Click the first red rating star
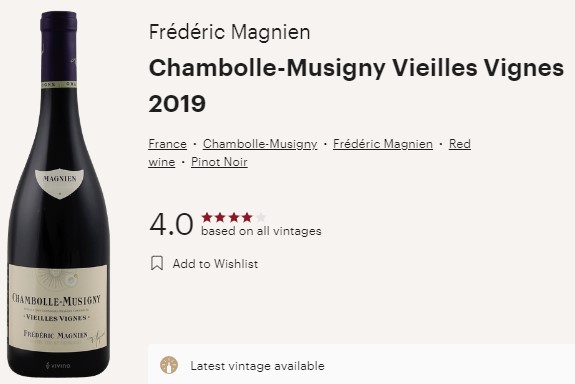This screenshot has width=575, height=384. tap(207, 217)
